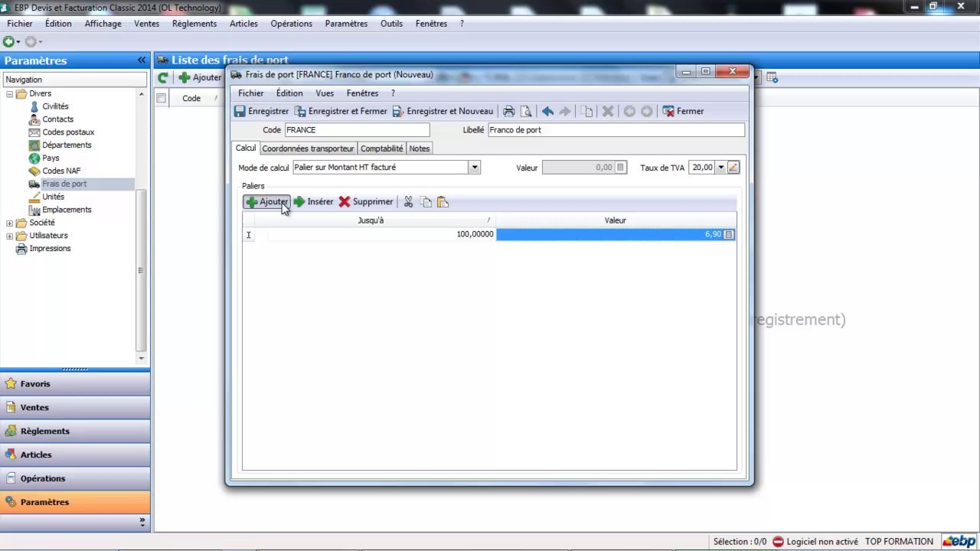Open the Ventes menu in main menu bar
The width and height of the screenshot is (980, 551).
[146, 24]
